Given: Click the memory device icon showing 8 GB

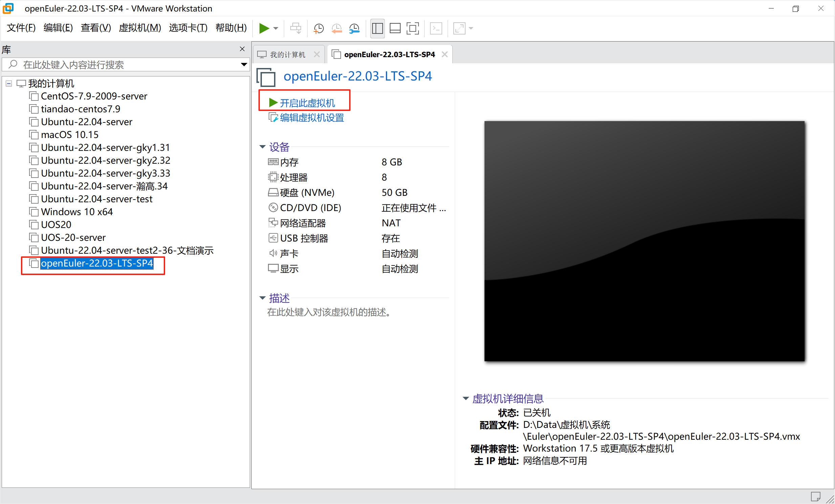Looking at the screenshot, I should pyautogui.click(x=273, y=162).
